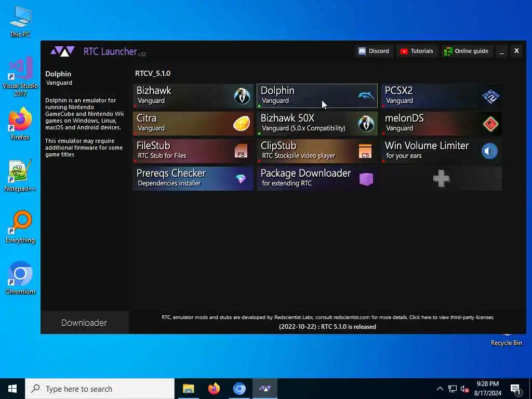Click the RTCV_5.1.0 version label
This screenshot has width=532, height=399.
pyautogui.click(x=153, y=73)
